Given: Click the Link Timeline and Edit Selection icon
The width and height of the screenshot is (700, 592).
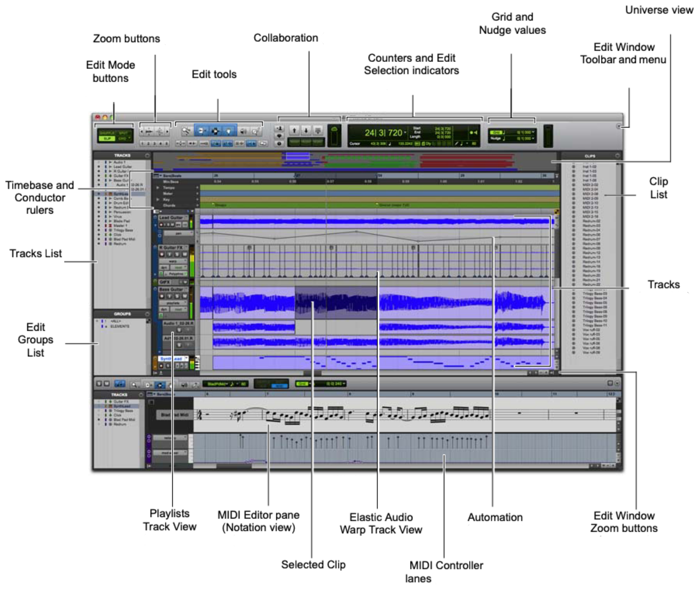Looking at the screenshot, I should coord(280,128).
